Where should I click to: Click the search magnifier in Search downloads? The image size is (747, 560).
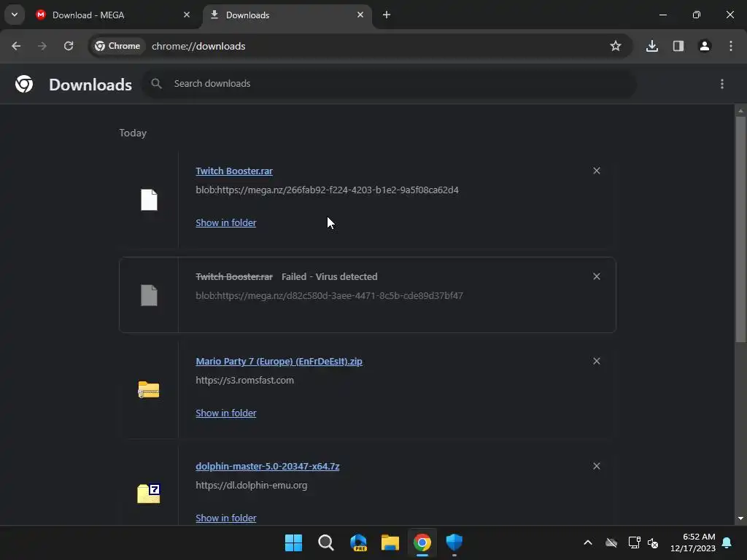tap(156, 83)
